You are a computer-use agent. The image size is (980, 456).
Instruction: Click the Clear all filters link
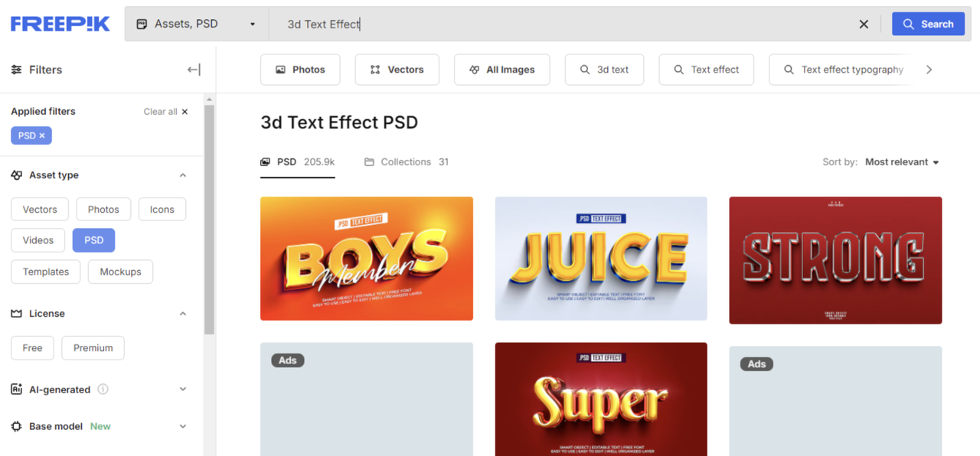click(x=165, y=112)
